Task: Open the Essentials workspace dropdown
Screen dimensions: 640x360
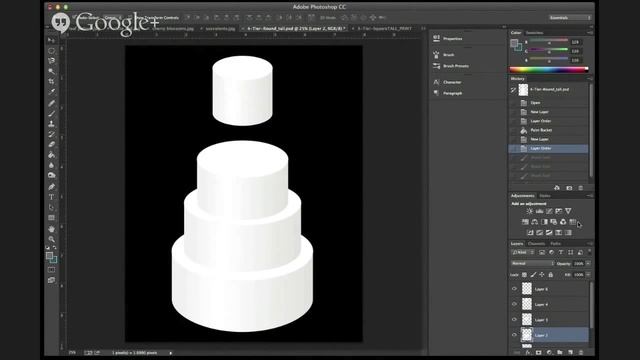Action: click(570, 18)
